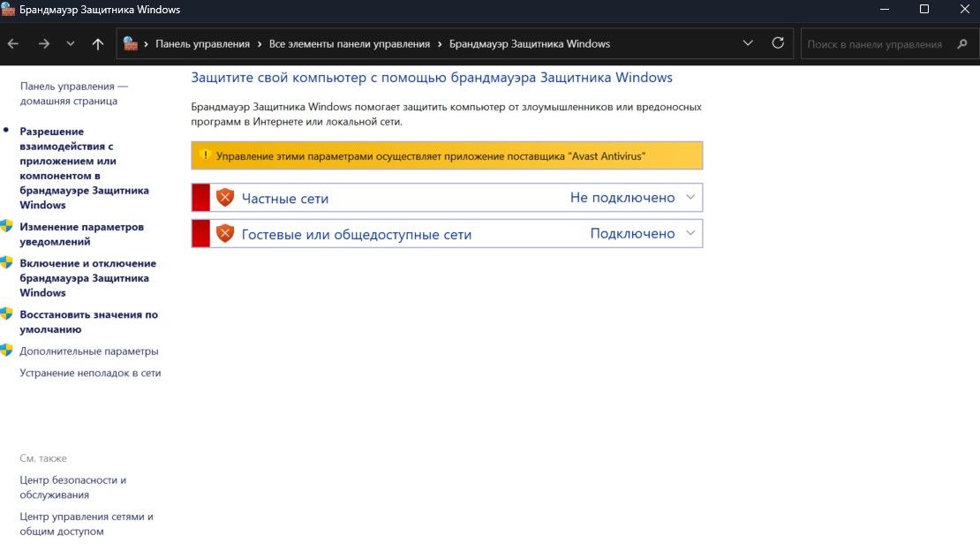Image resolution: width=980 pixels, height=551 pixels.
Task: Click the refresh button in the address bar
Action: (777, 42)
